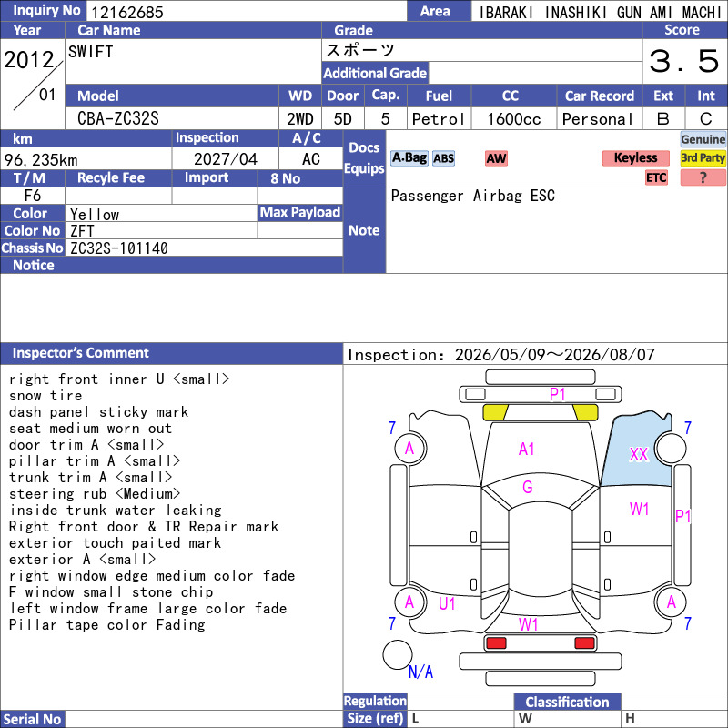Click the Max Payload label
The height and width of the screenshot is (728, 728).
click(300, 212)
